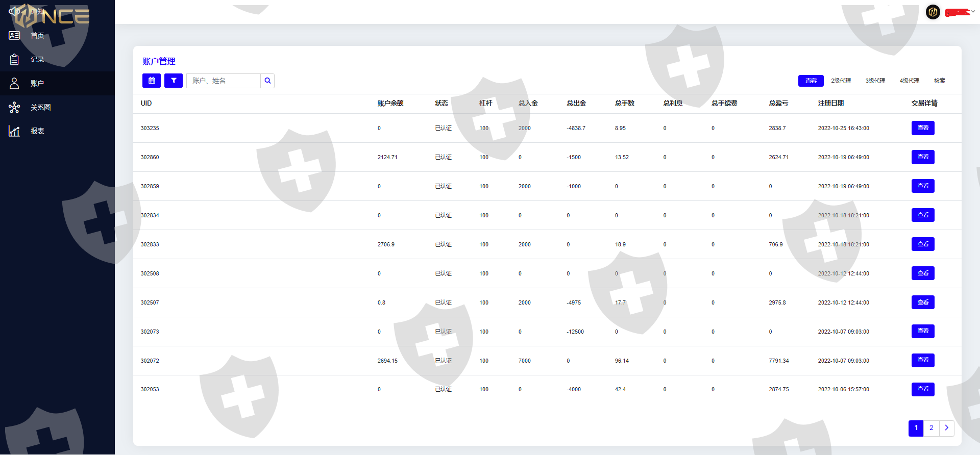
Task: Open the 通知 notifications speaker icon
Action: (14, 11)
